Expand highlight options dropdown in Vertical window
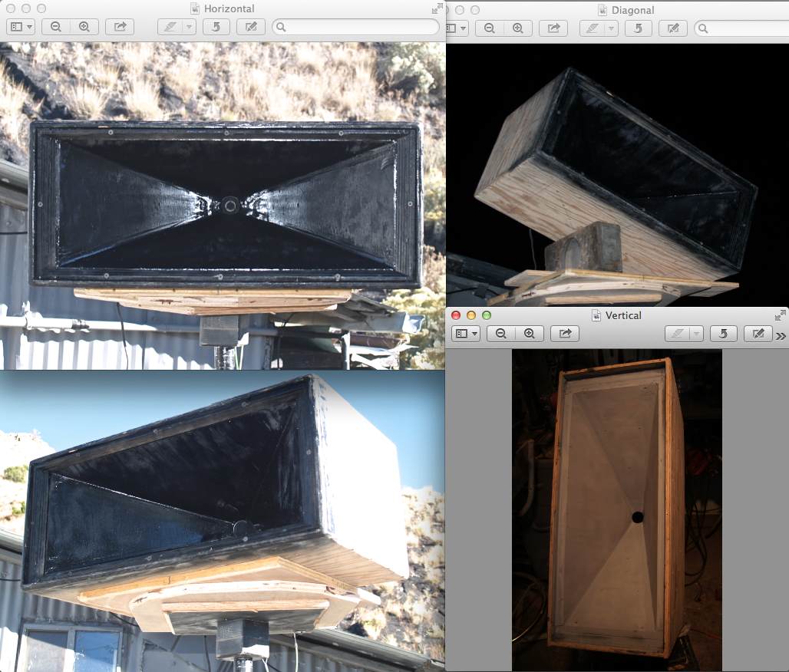 (696, 334)
